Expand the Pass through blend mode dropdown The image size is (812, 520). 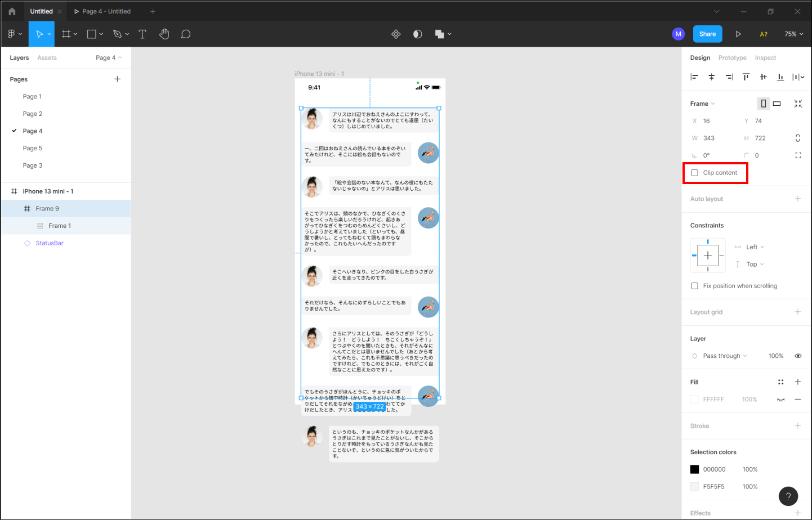click(725, 356)
